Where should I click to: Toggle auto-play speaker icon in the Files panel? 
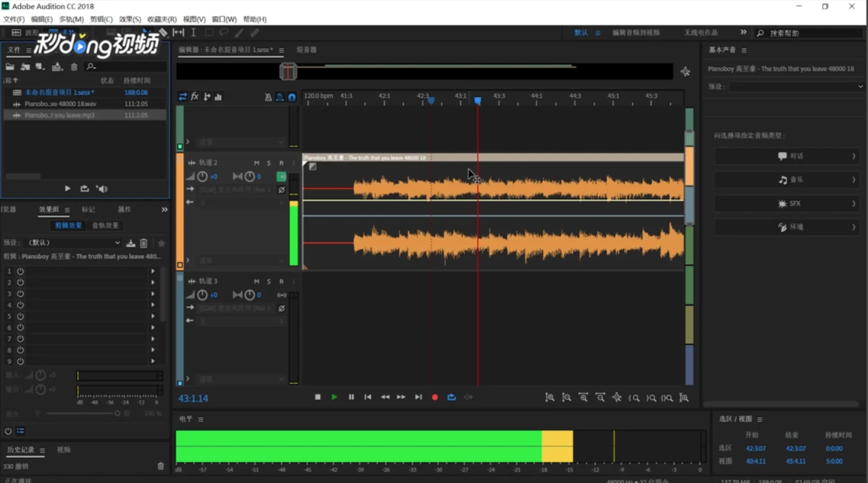coord(102,189)
